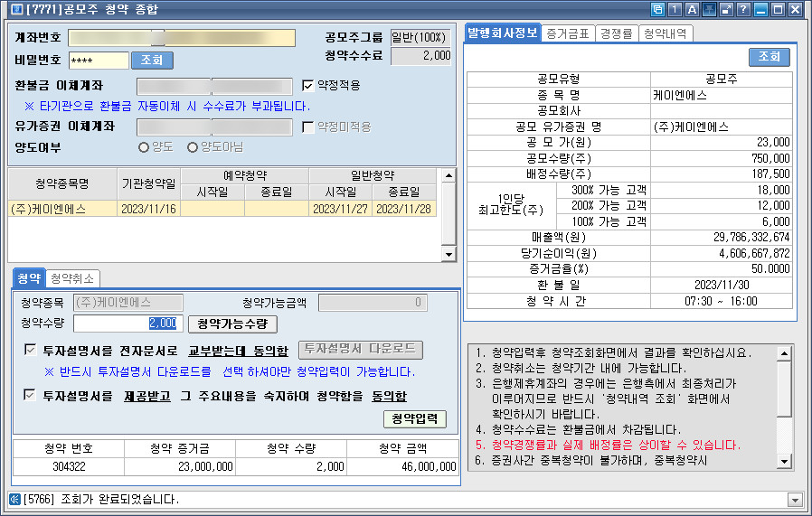Click 청약입력 button

[415, 418]
